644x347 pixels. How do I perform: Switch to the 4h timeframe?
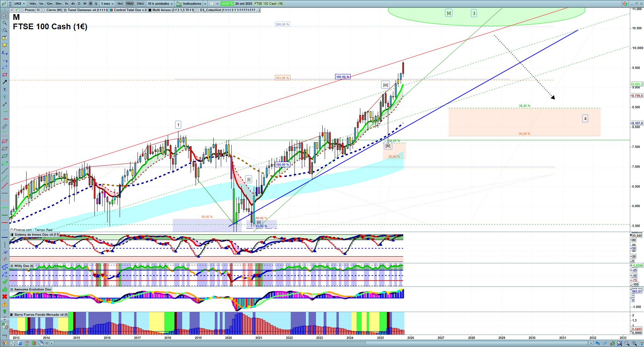[73, 4]
